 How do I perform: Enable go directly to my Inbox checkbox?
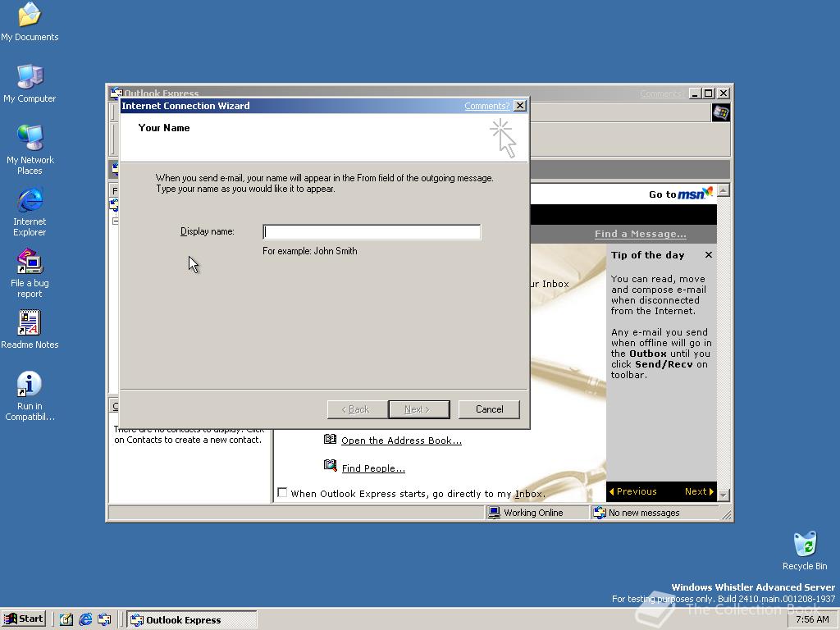[x=282, y=492]
